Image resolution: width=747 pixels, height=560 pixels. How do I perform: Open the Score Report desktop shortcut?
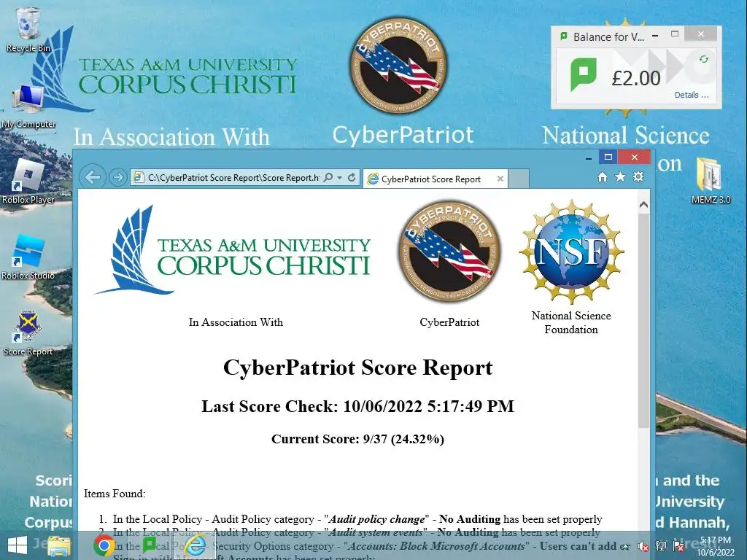tap(28, 333)
